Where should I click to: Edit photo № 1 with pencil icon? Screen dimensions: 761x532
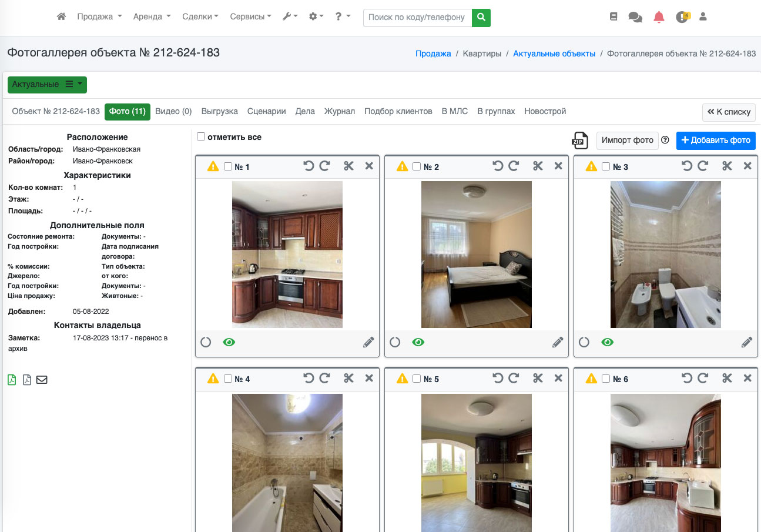tap(368, 342)
